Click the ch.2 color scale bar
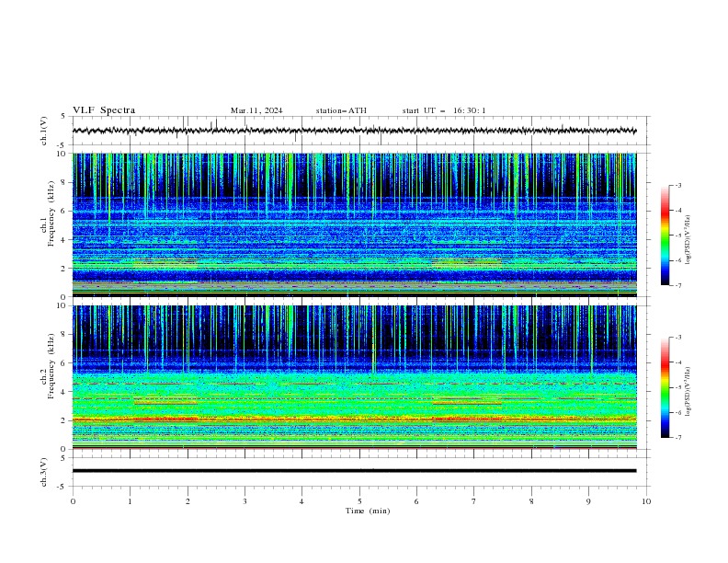This screenshot has width=728, height=563. pos(665,387)
